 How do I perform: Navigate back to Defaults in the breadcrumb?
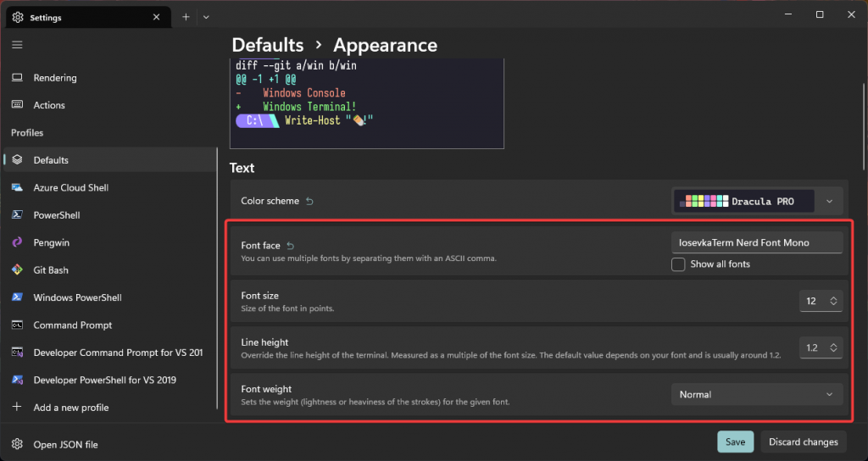tap(267, 45)
